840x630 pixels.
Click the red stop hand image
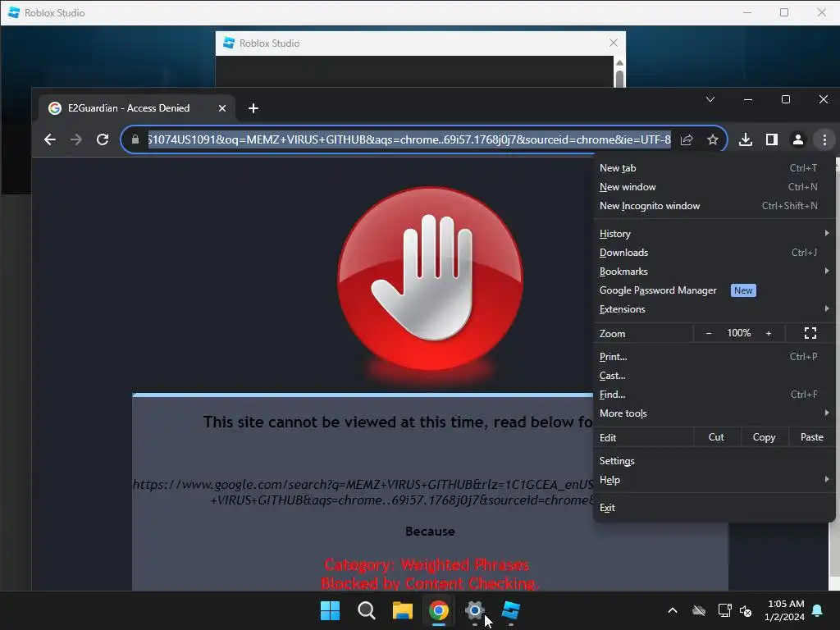[430, 278]
